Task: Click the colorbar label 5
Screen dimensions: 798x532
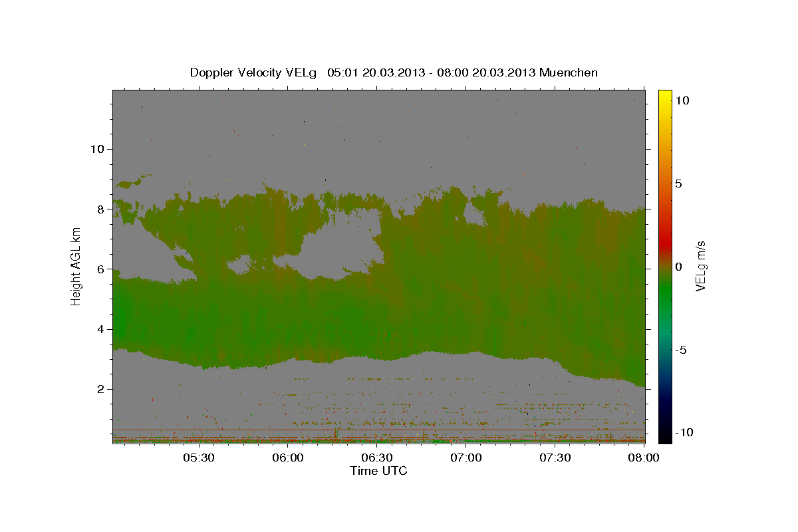Action: pos(678,184)
